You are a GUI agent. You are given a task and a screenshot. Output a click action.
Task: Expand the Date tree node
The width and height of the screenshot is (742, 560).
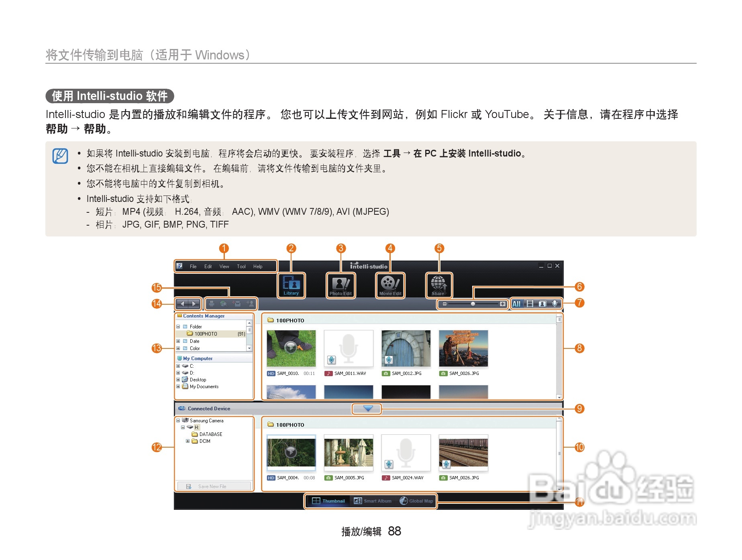178,341
